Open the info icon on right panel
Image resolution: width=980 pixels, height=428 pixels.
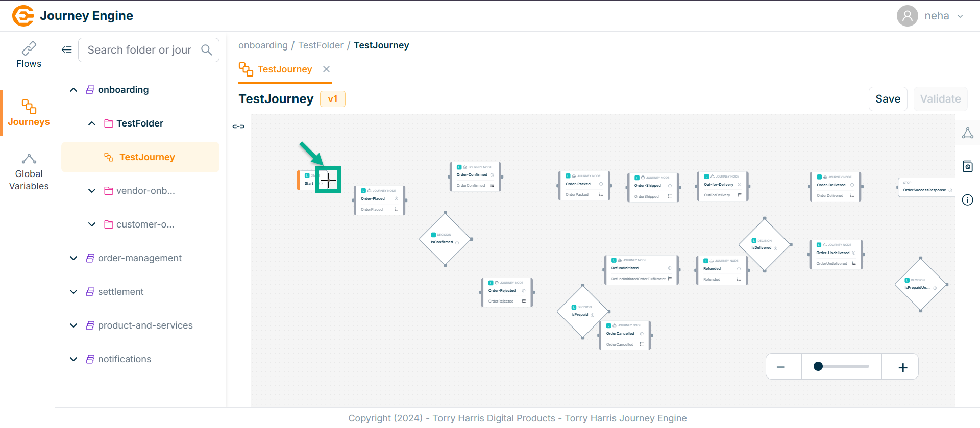967,200
